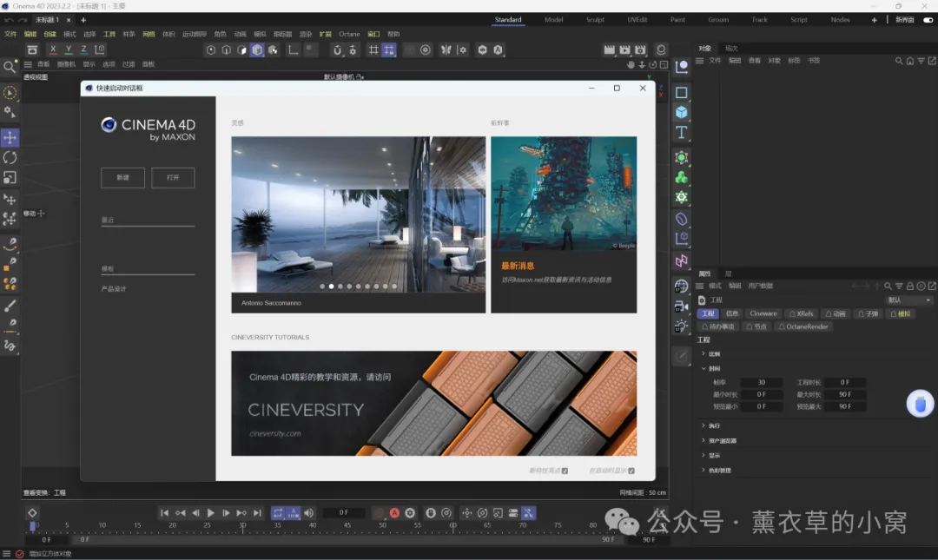Click the highlighted Model mode cube icon

257,50
